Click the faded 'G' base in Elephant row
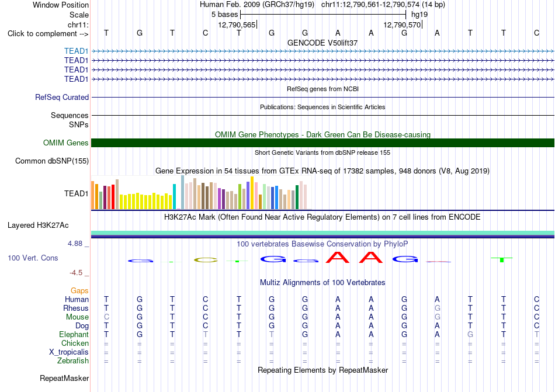 click(x=470, y=334)
